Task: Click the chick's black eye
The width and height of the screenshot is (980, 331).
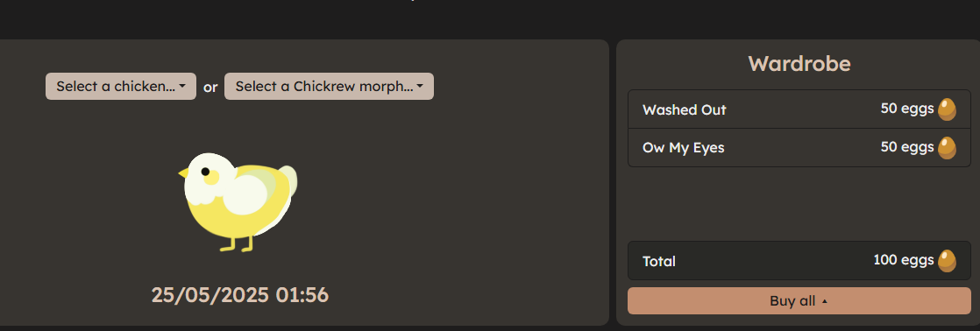Action: [205, 171]
